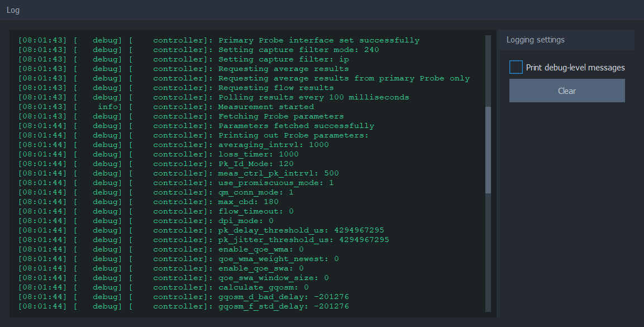
Task: Click the 'Primary Probe interface set successfully' line
Action: (219, 40)
